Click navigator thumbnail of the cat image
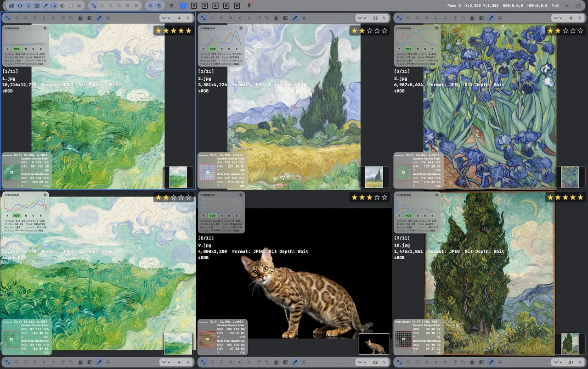This screenshot has height=369, width=588. tap(374, 344)
